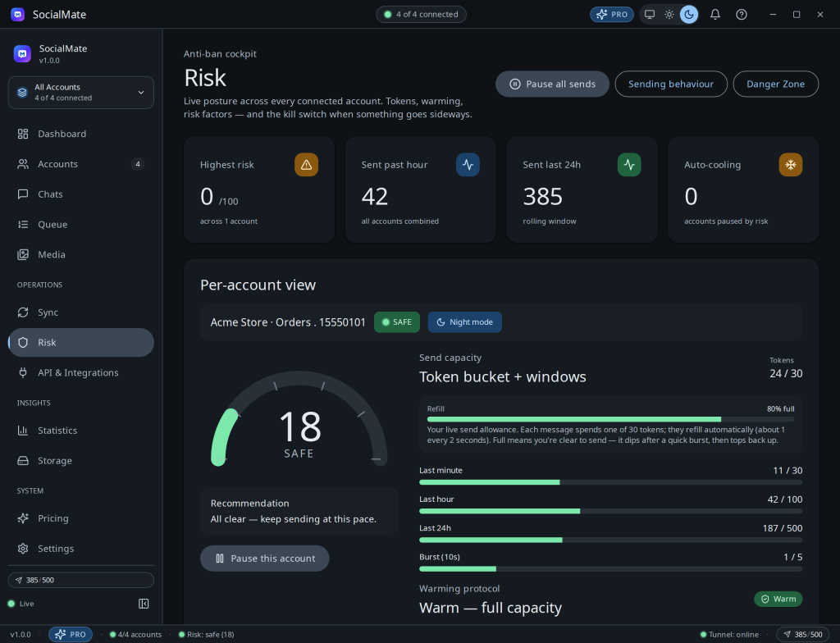Viewport: 840px width, 643px height.
Task: Select the Risk shield icon
Action: coord(23,342)
